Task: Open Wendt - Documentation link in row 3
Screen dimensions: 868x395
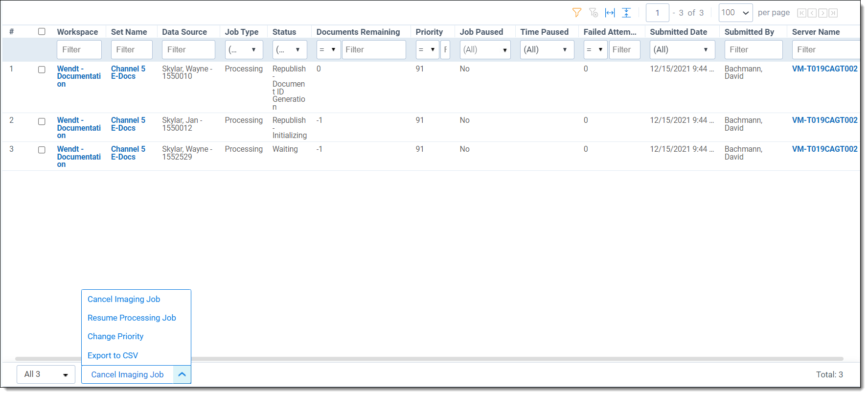Action: tap(79, 157)
